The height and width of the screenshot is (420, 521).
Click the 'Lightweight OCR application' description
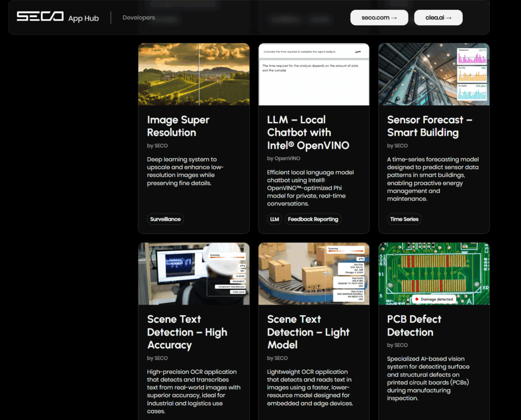tap(310, 387)
